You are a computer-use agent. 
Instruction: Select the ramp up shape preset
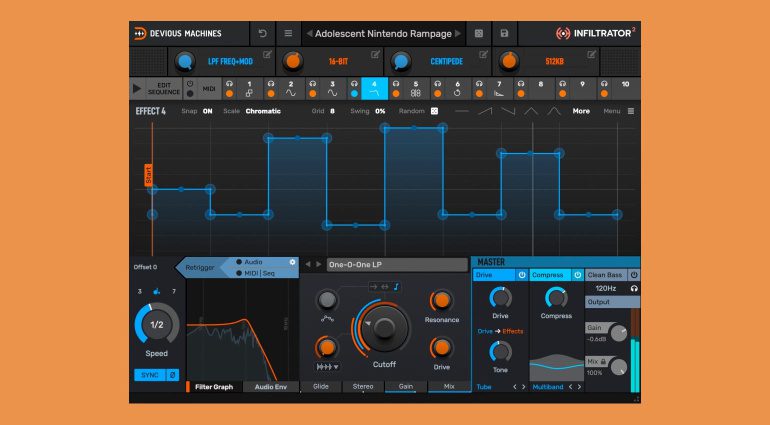pos(485,112)
